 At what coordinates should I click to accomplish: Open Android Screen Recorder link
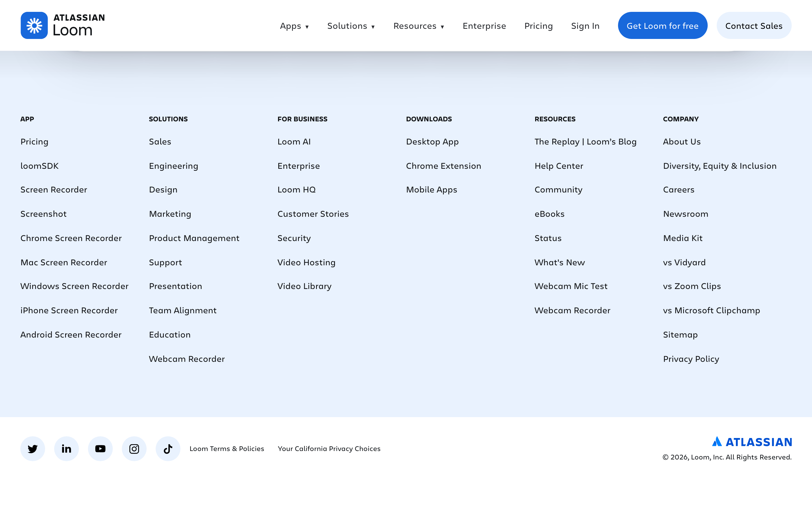coord(71,335)
